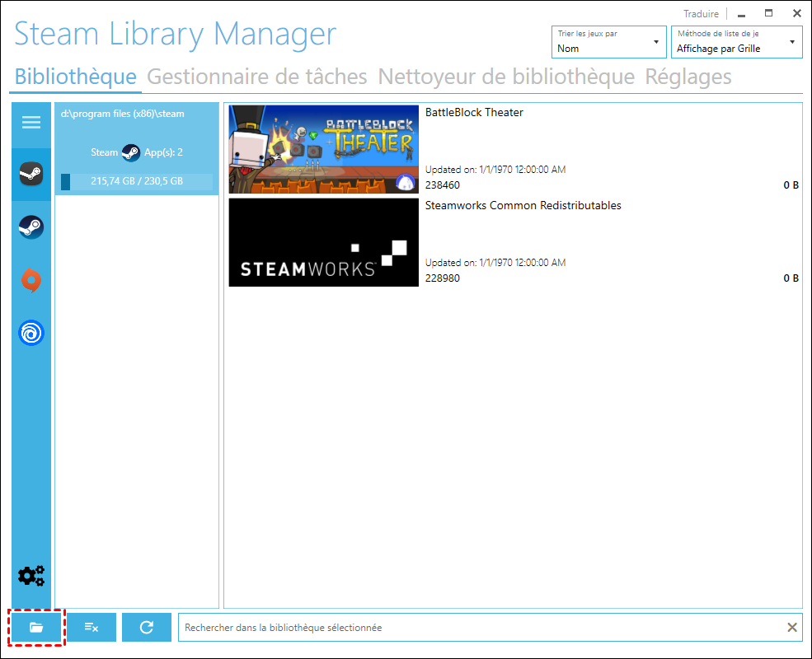This screenshot has width=812, height=659.
Task: Maximize the Steam Library Manager window
Action: (769, 13)
